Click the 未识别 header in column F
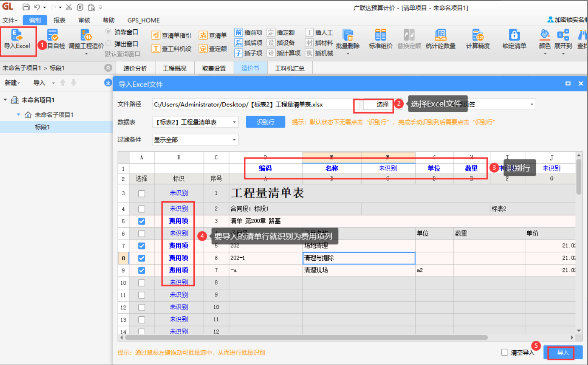This screenshot has width=588, height=365. [388, 168]
